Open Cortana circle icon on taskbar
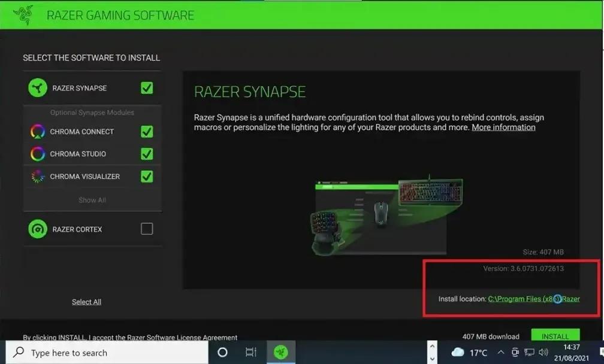This screenshot has height=364, width=604. pyautogui.click(x=222, y=352)
